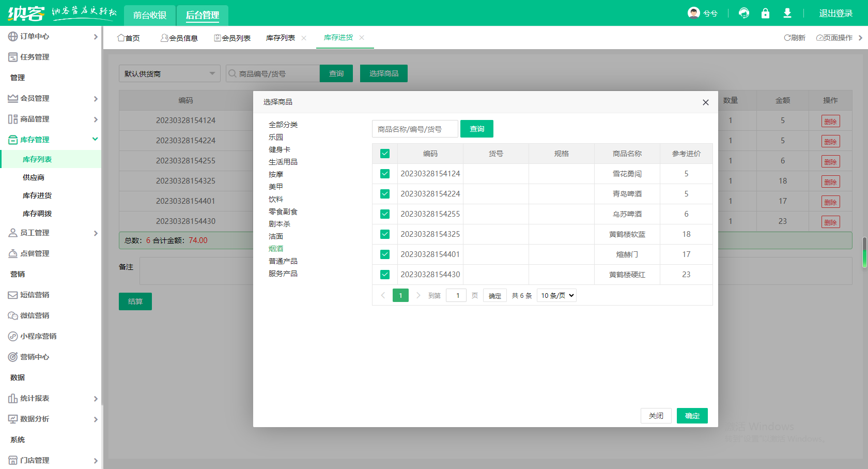Click the lock screen icon
Screen dimensions: 868x469
pyautogui.click(x=765, y=13)
